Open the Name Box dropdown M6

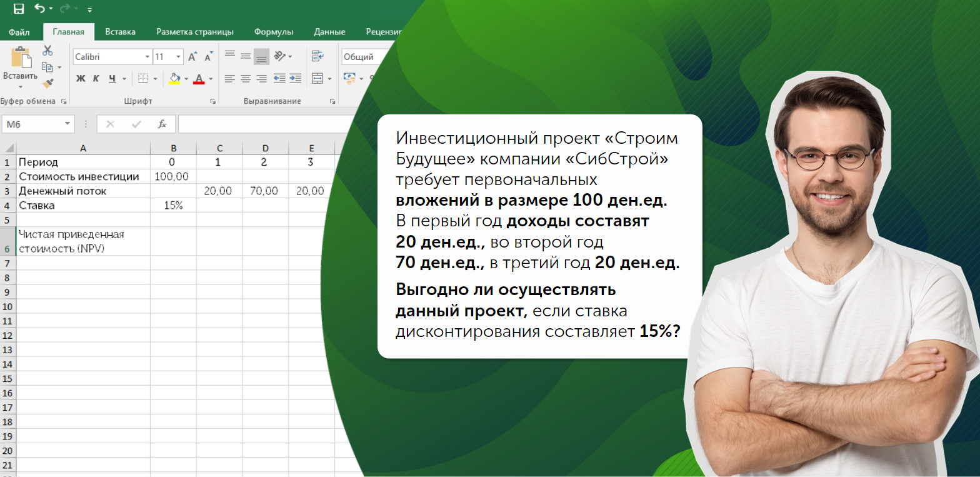69,124
